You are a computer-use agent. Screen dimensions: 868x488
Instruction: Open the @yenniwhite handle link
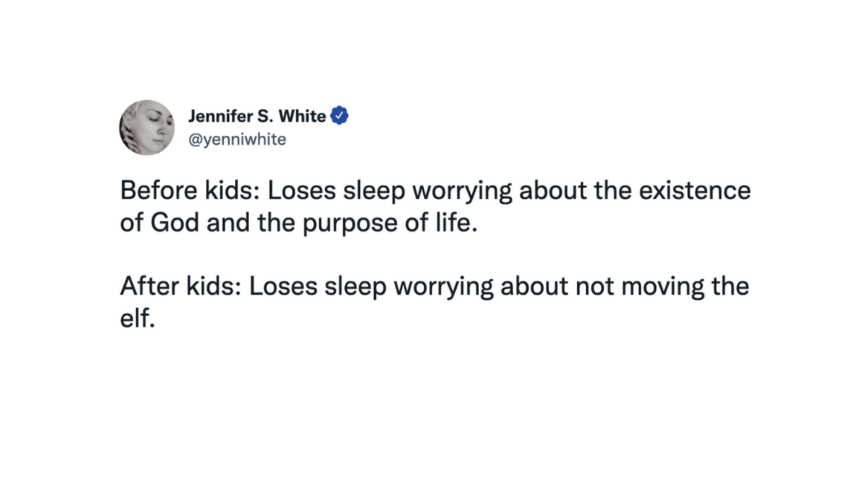point(237,140)
